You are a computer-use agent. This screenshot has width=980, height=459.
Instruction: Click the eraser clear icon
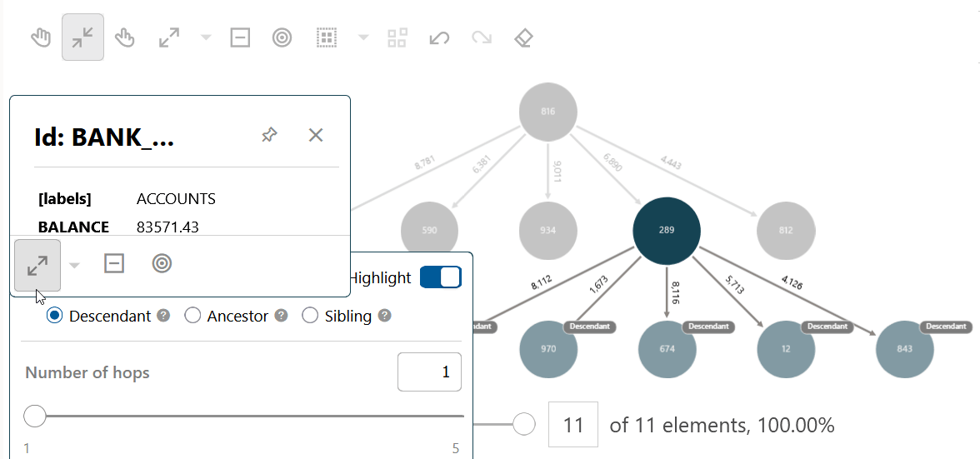523,38
